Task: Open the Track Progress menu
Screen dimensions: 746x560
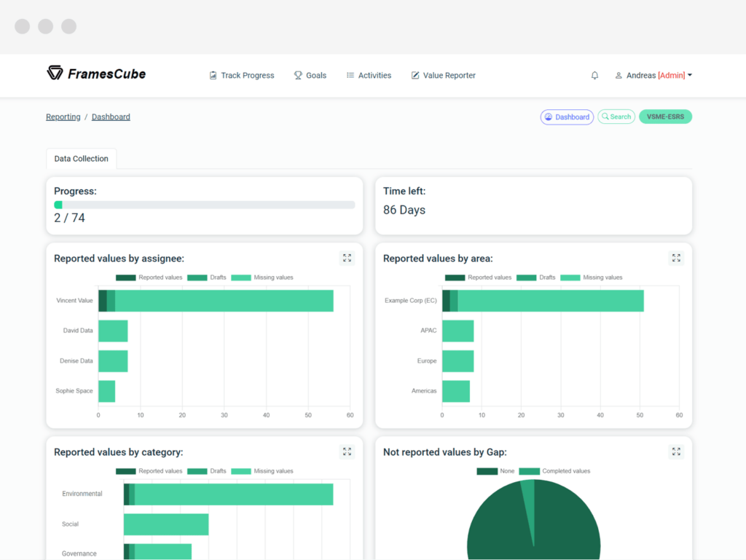Action: pyautogui.click(x=242, y=75)
